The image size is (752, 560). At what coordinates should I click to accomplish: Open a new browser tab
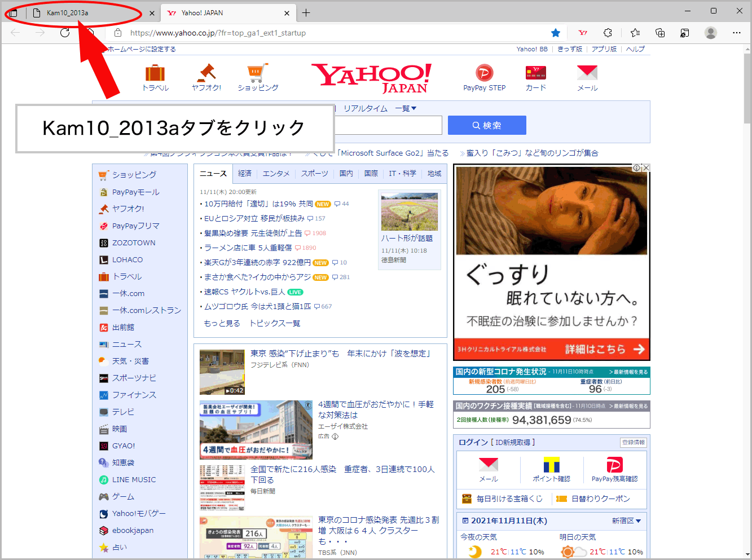coord(306,13)
